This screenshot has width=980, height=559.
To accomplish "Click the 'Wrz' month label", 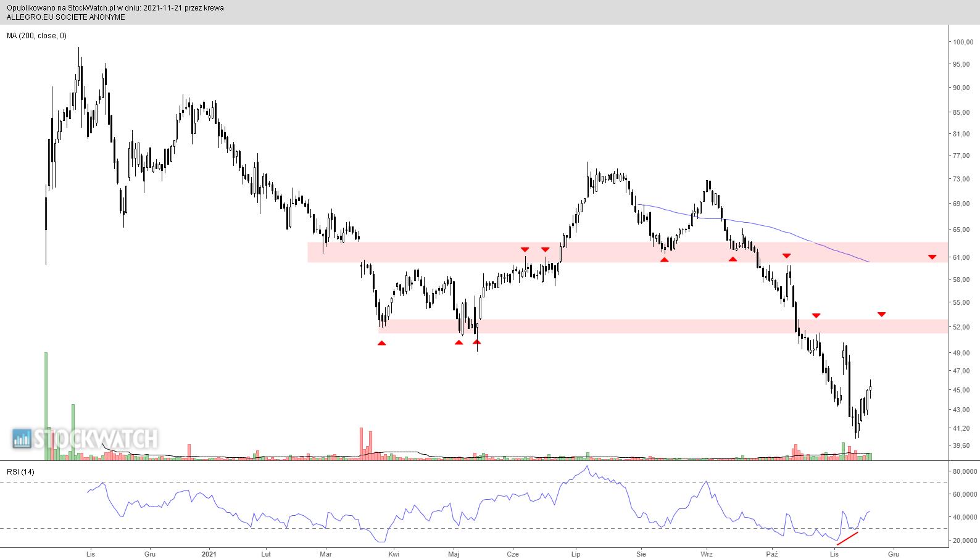I will pos(707,554).
